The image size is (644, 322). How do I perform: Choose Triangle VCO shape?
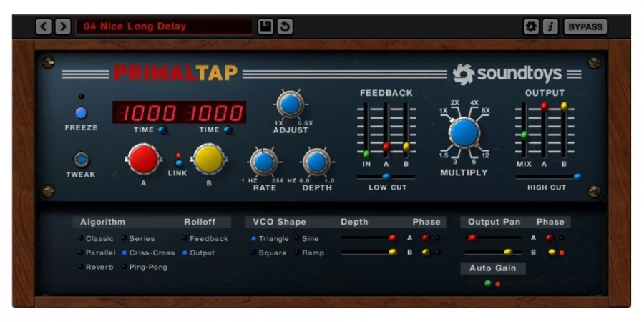coord(270,238)
